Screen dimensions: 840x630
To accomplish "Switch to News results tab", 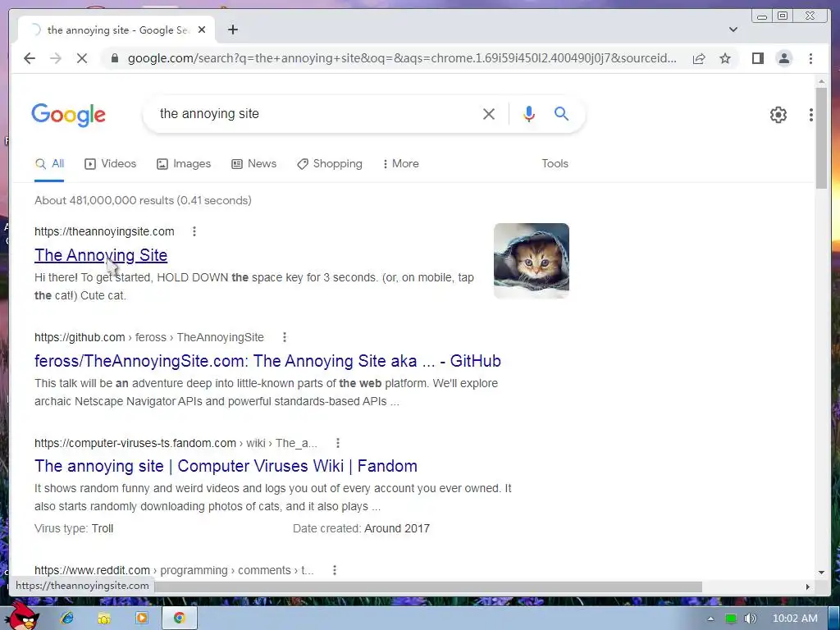I will [254, 164].
